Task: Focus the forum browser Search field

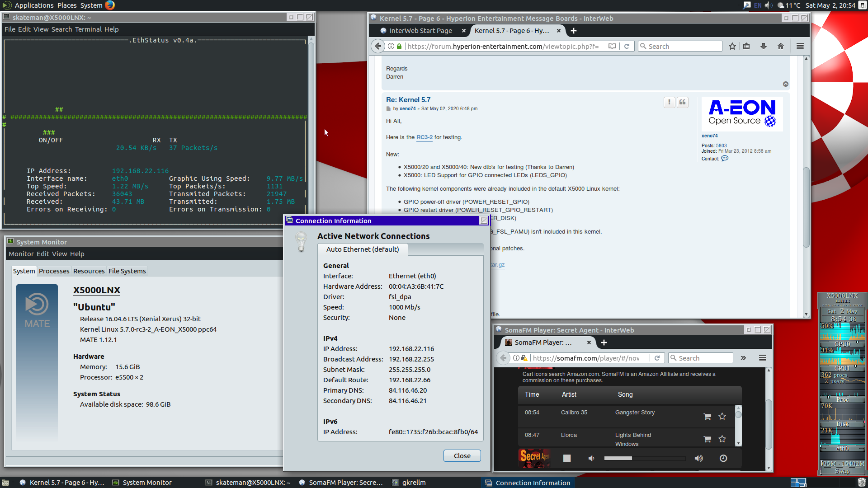Action: 680,46
